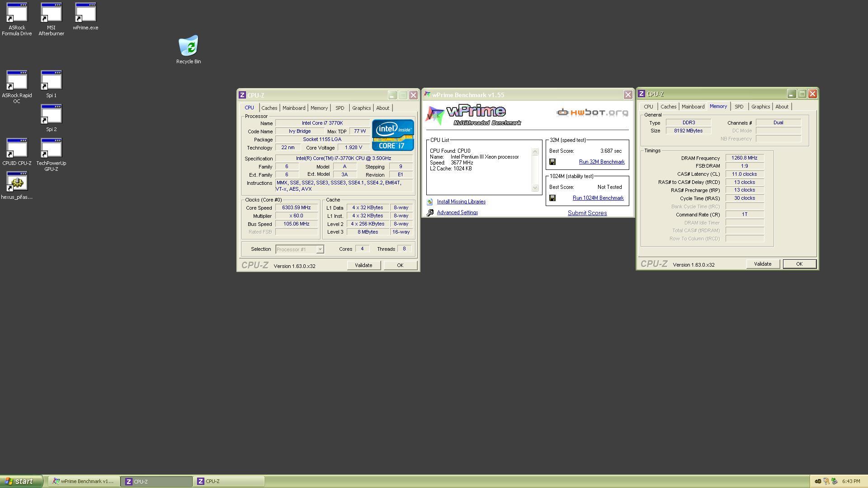Click the system clock showing 6:43 PM
The height and width of the screenshot is (488, 868).
tap(851, 482)
